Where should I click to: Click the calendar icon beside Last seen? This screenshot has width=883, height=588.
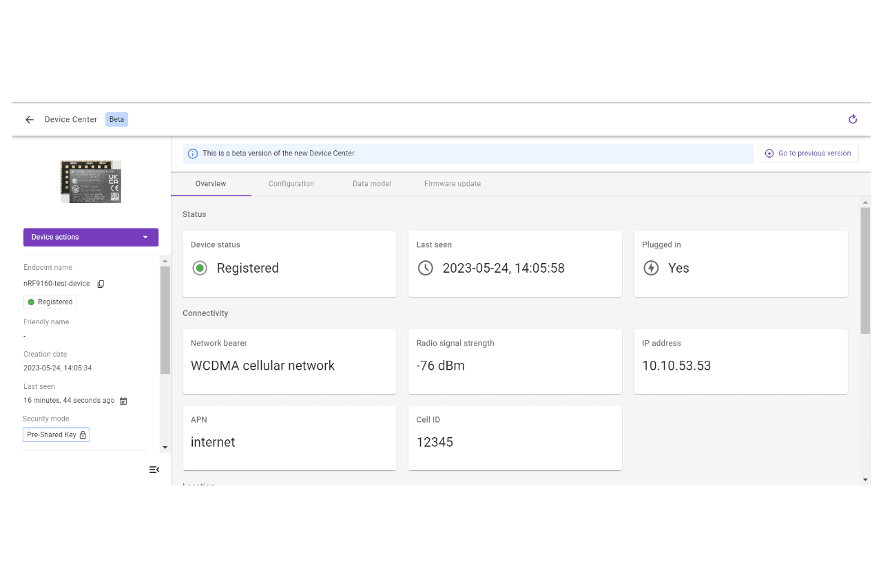[123, 401]
